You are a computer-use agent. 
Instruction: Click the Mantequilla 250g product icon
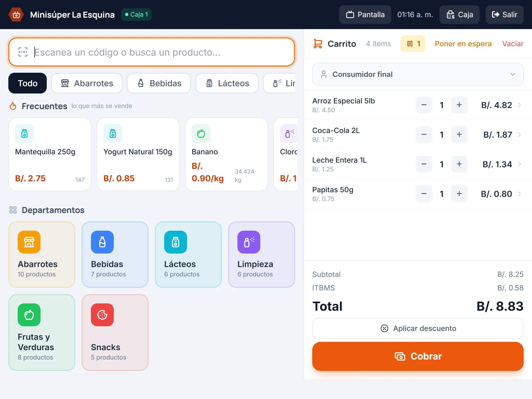(24, 134)
